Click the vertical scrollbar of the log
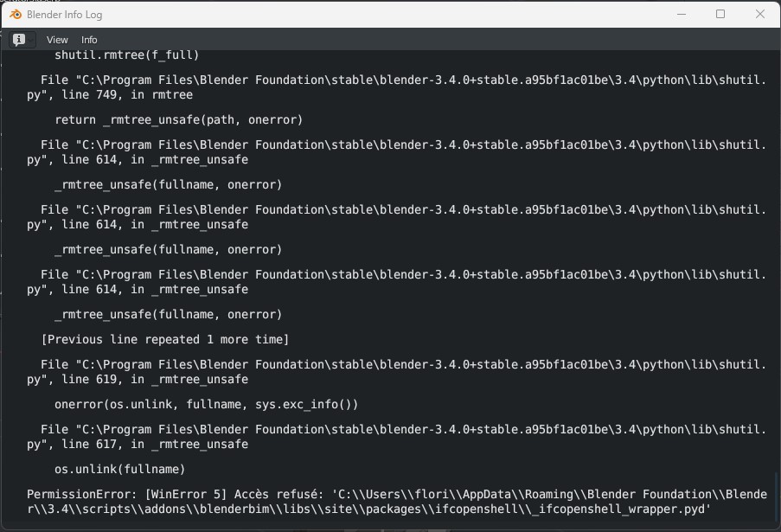Screen dimensions: 781x532 [775, 497]
